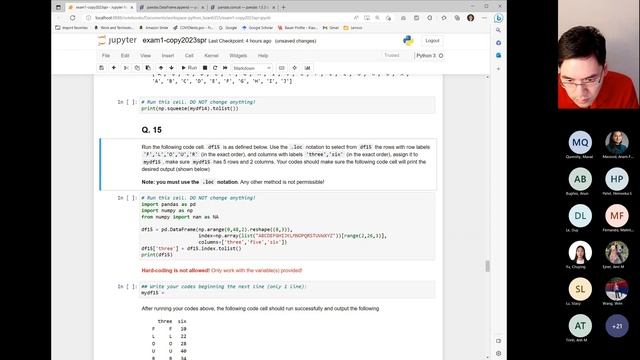Open the Markdown cell type dropdown
640x360 pixels.
pos(252,68)
